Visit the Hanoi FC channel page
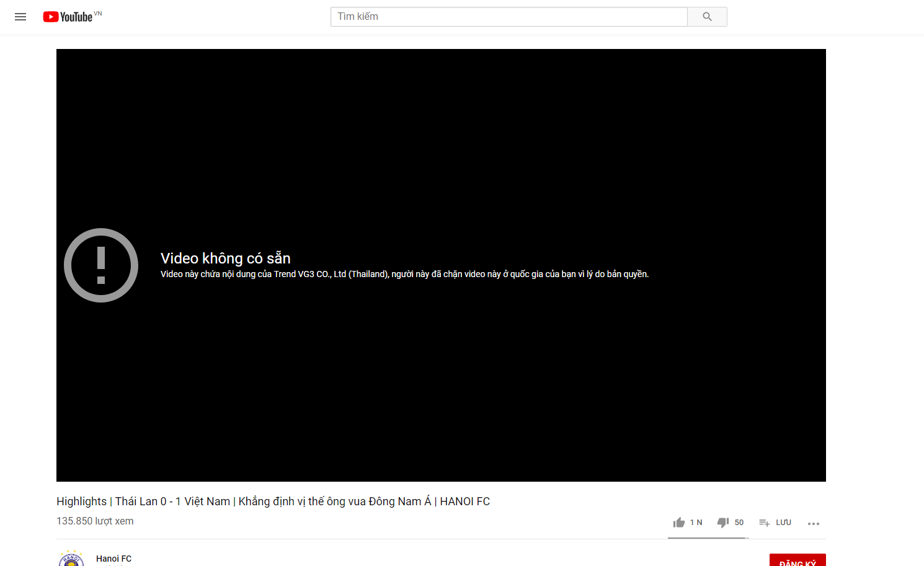 113,559
